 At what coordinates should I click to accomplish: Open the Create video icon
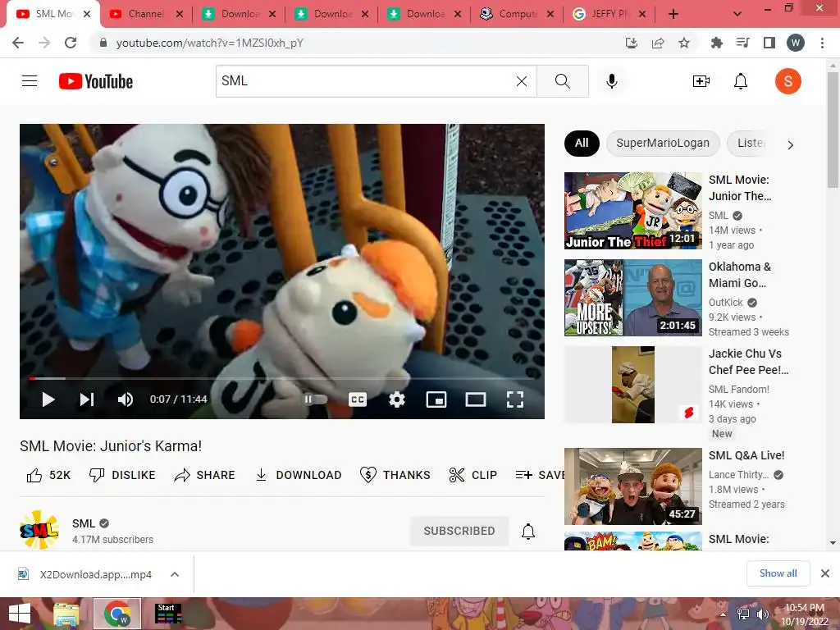pos(701,81)
